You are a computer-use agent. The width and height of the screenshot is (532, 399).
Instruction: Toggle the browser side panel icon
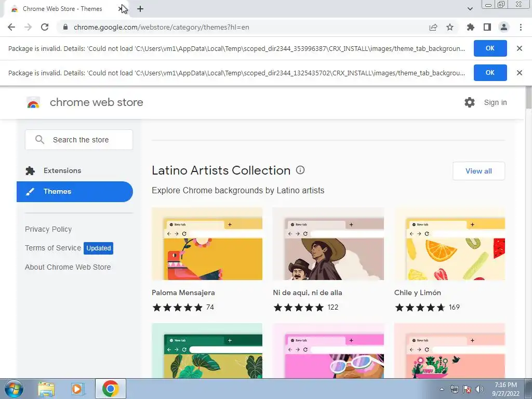(x=487, y=27)
